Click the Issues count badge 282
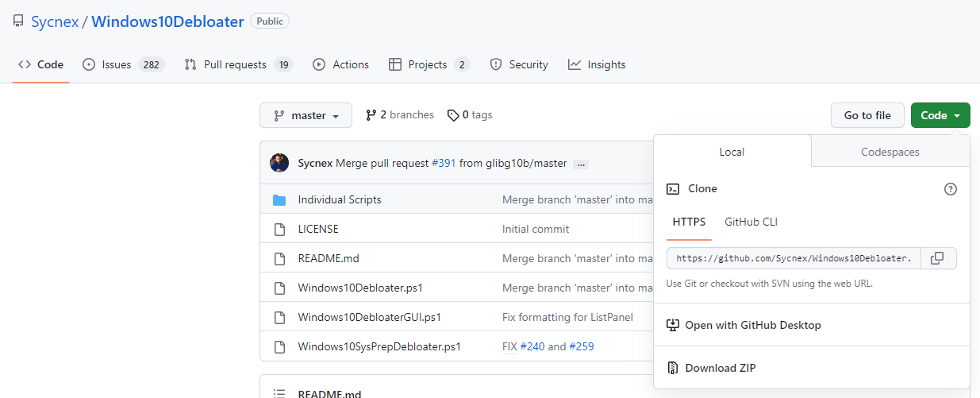Screen dimensions: 980x398 [151, 64]
